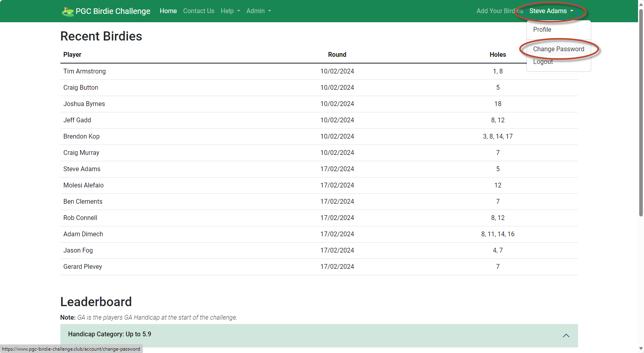Click the scrollbar down arrow
The image size is (644, 353).
pyautogui.click(x=640, y=349)
